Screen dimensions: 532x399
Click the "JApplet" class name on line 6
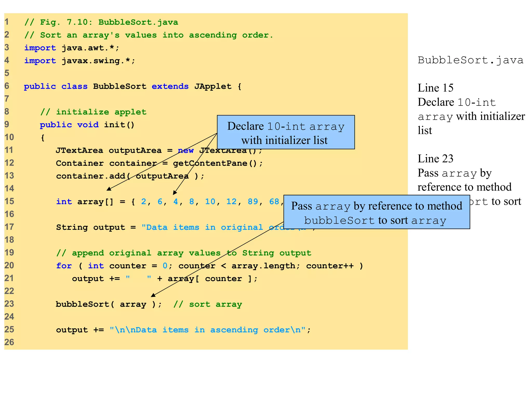213,86
